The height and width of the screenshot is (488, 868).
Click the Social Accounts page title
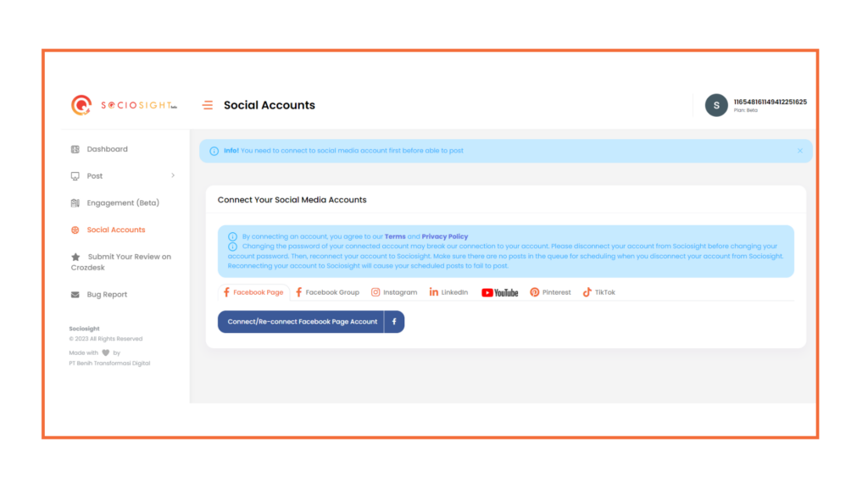[x=270, y=105]
